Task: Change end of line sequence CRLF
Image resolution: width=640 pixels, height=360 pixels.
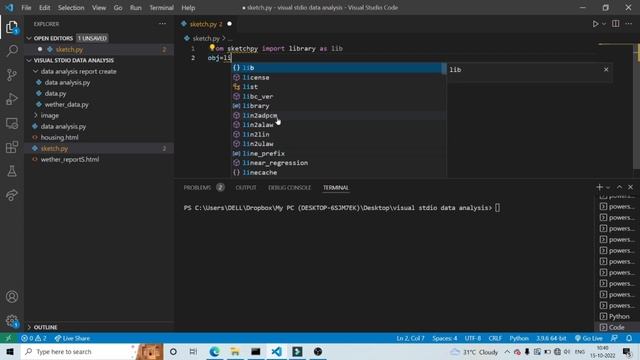Action: 495,338
